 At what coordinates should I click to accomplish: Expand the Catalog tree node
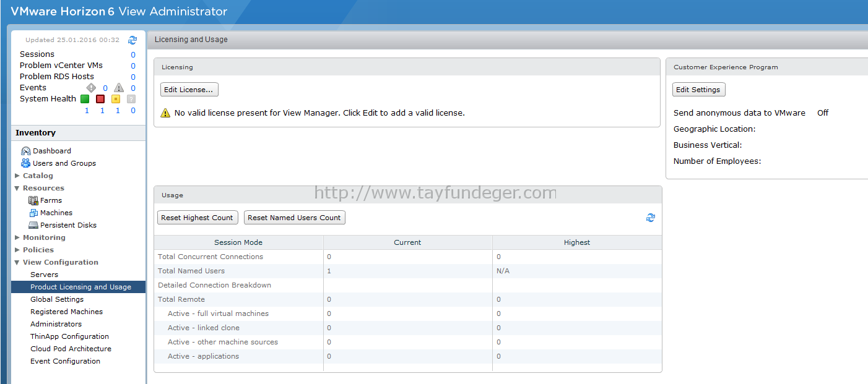pyautogui.click(x=17, y=176)
